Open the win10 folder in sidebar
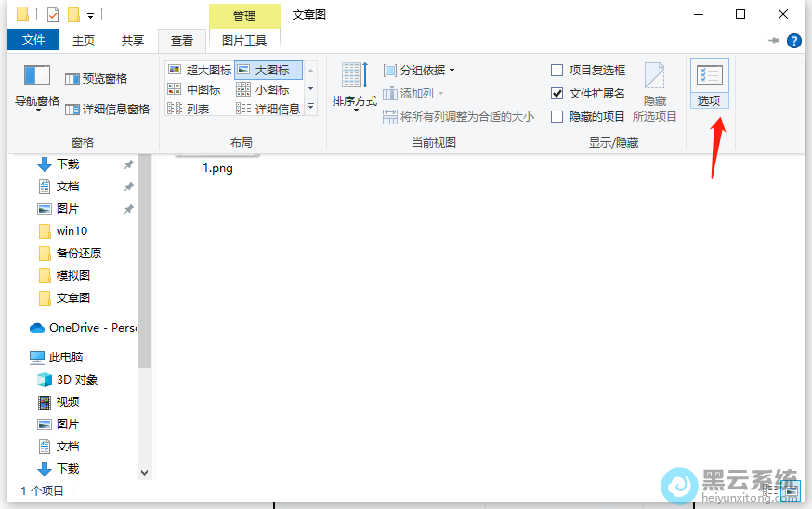The width and height of the screenshot is (812, 509). 72,231
